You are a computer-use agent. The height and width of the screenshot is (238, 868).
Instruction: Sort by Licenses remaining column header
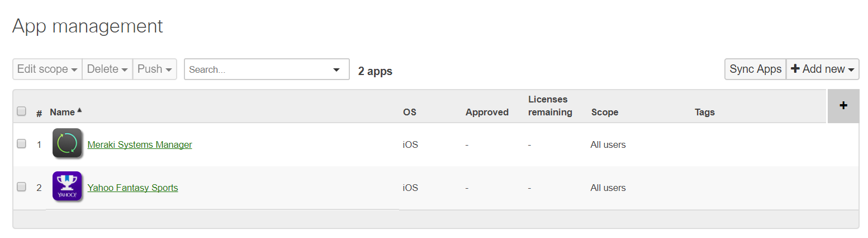click(x=550, y=105)
